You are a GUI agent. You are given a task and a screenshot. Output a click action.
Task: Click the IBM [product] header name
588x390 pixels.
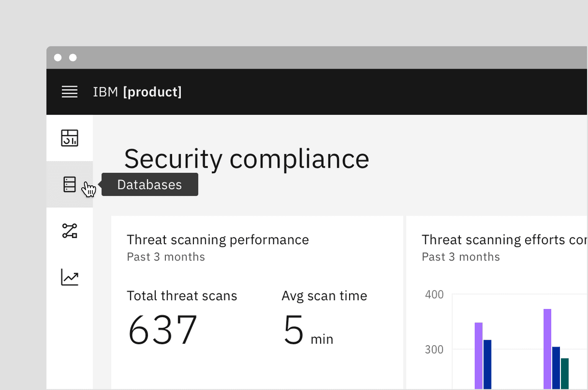point(137,92)
